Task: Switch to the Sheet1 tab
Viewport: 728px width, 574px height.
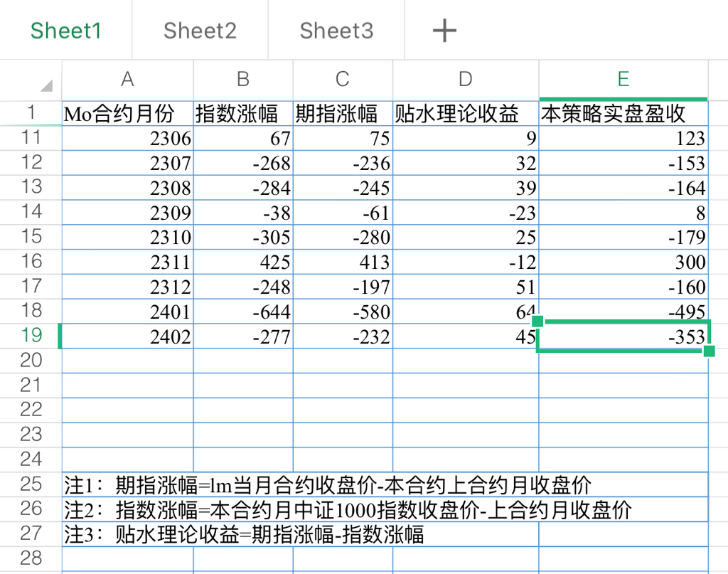Action: tap(65, 31)
